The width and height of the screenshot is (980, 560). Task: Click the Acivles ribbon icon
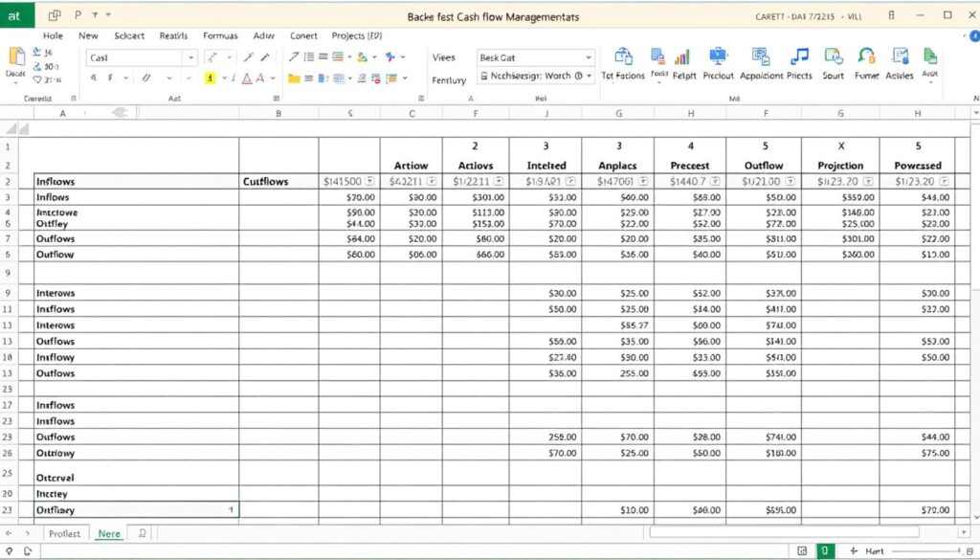[900, 56]
